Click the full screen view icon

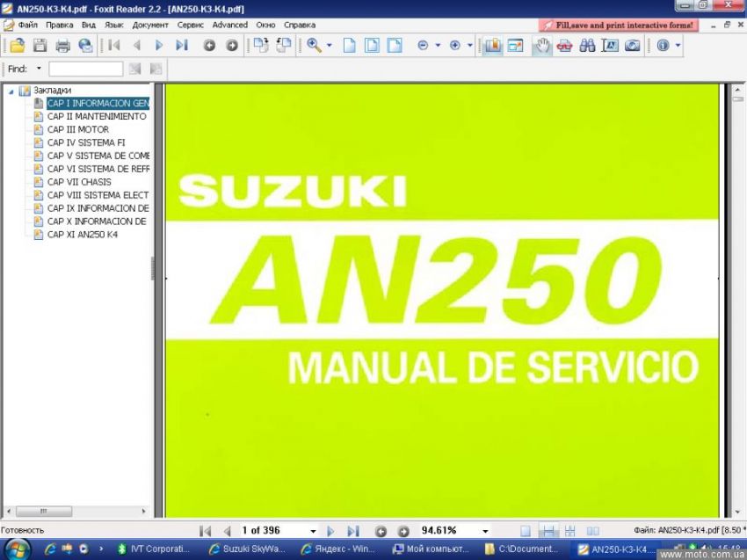pos(515,46)
